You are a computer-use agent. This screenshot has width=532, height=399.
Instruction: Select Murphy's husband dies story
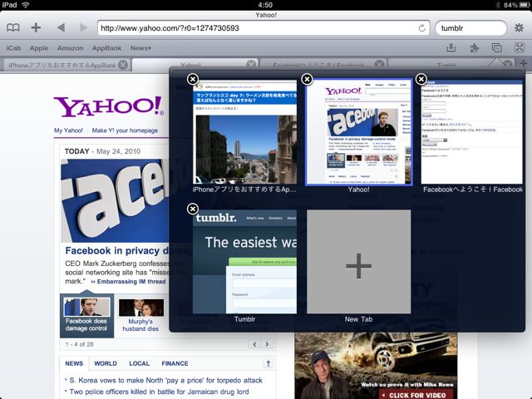tap(140, 316)
